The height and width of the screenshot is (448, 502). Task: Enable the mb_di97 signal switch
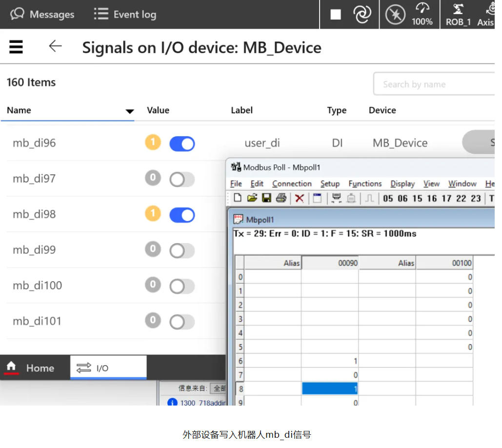(x=182, y=180)
